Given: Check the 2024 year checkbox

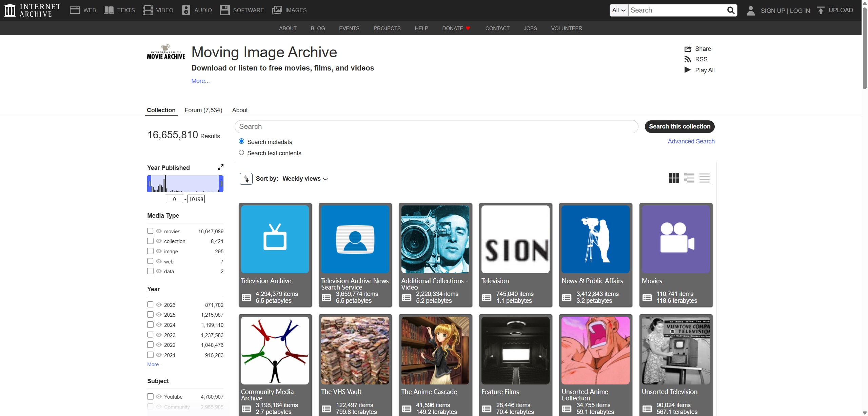Looking at the screenshot, I should coord(150,325).
